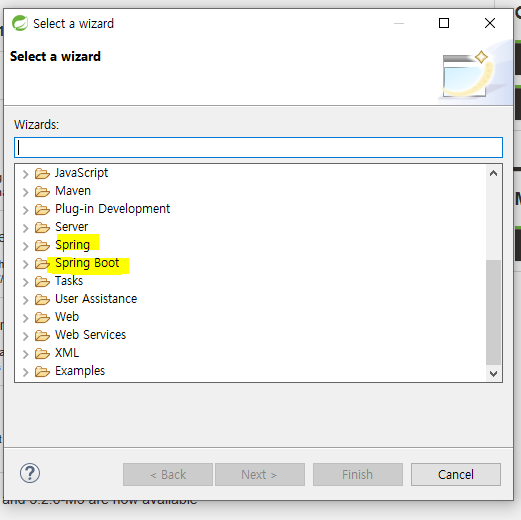Click the < Back button
This screenshot has height=520, width=521.
[x=168, y=474]
